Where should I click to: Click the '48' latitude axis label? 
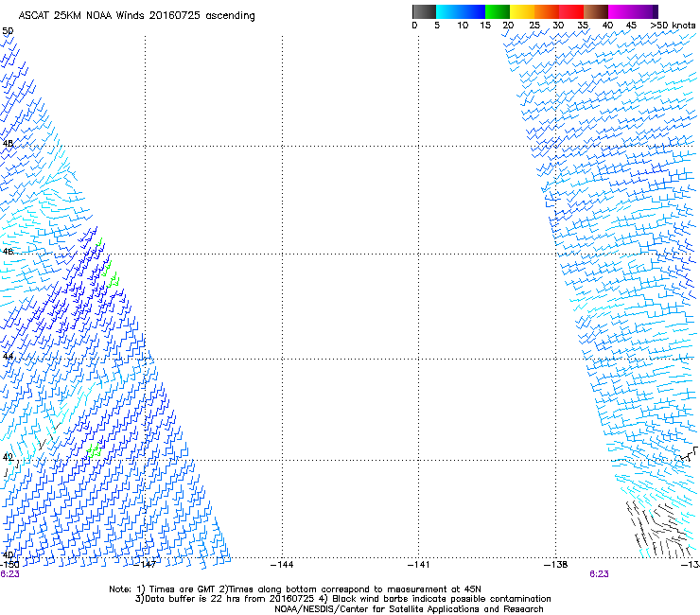(x=8, y=144)
